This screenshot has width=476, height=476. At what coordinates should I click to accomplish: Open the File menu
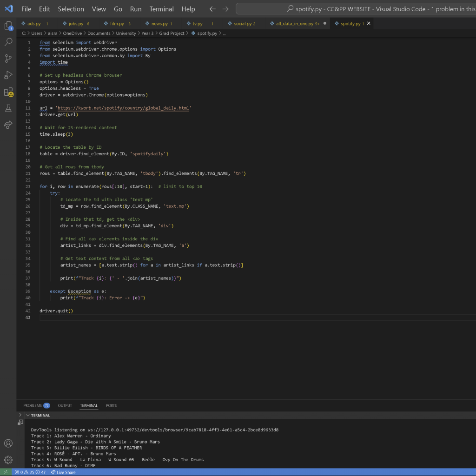pyautogui.click(x=26, y=9)
